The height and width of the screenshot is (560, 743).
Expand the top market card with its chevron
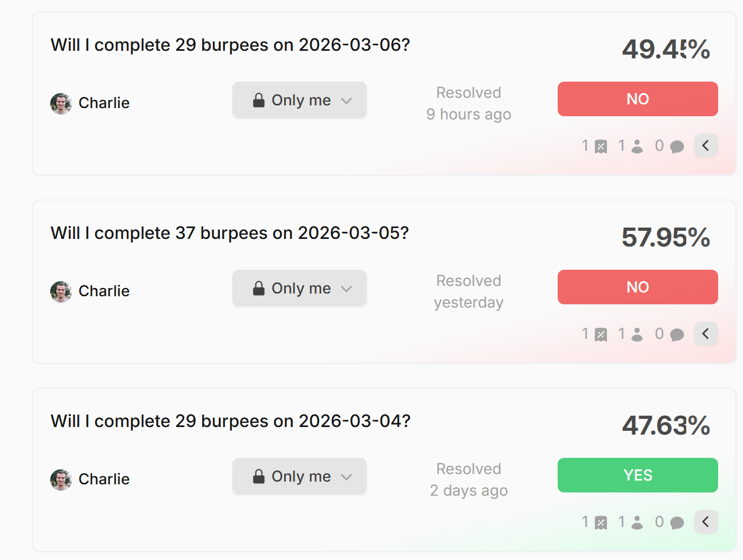coord(706,145)
